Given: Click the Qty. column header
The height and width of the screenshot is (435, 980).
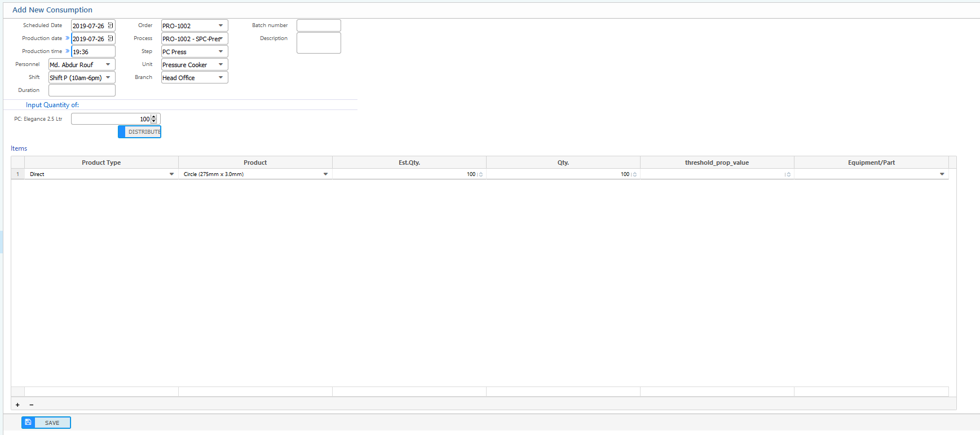Looking at the screenshot, I should click(563, 162).
